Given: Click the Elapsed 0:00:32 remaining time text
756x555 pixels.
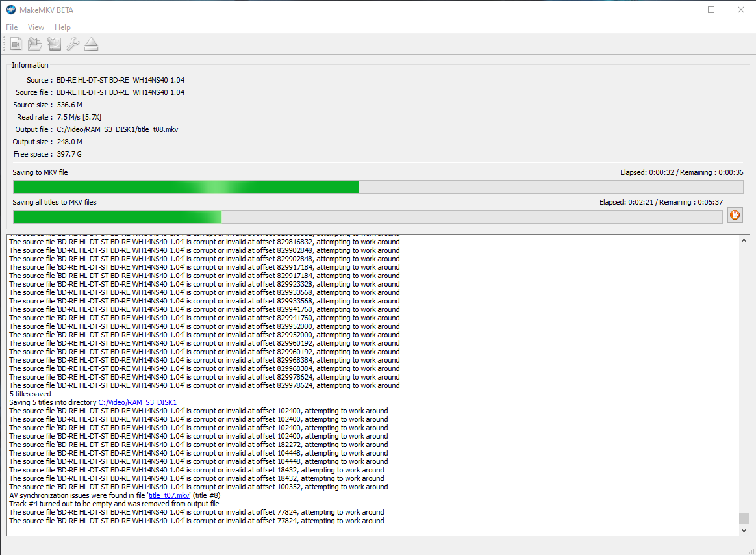Looking at the screenshot, I should [x=682, y=172].
